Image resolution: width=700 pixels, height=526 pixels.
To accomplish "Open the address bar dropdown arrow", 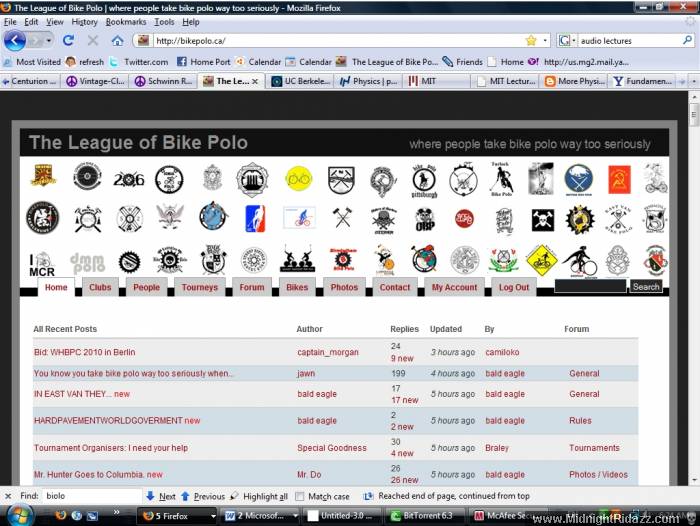I will pos(545,41).
